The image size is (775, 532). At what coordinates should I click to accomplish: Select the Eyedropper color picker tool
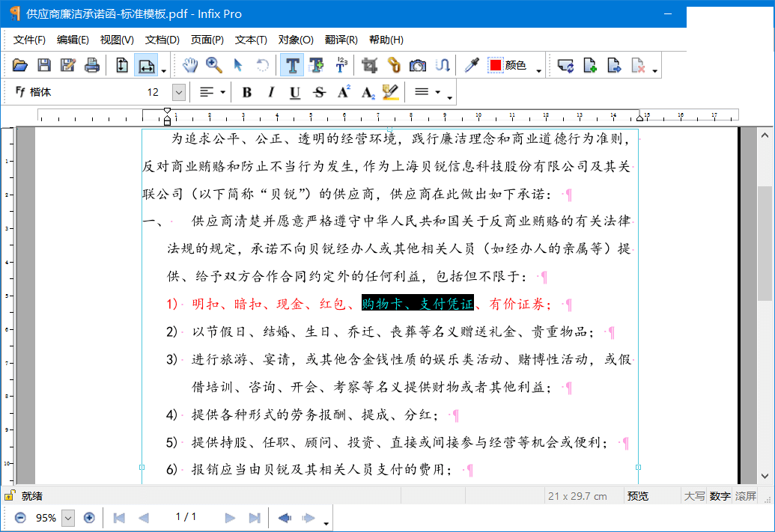pyautogui.click(x=472, y=65)
